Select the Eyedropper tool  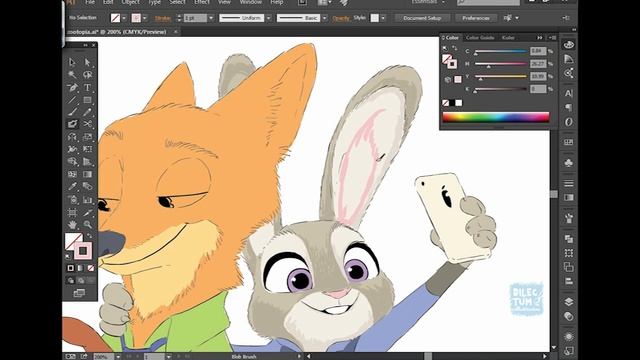[72, 187]
